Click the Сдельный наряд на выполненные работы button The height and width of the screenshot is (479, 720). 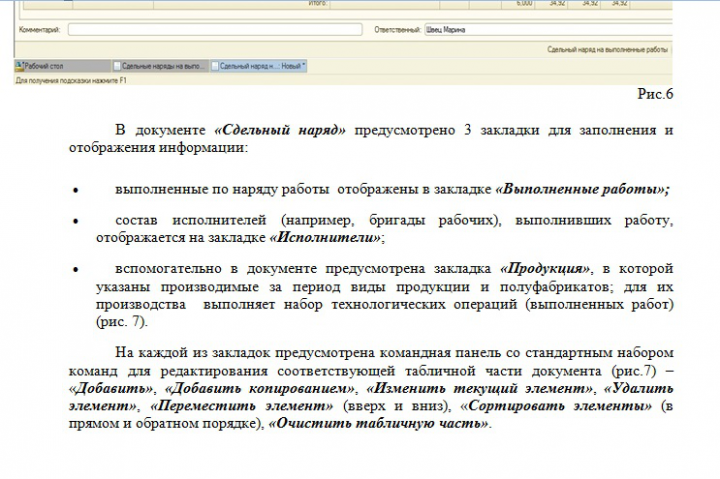click(x=607, y=49)
